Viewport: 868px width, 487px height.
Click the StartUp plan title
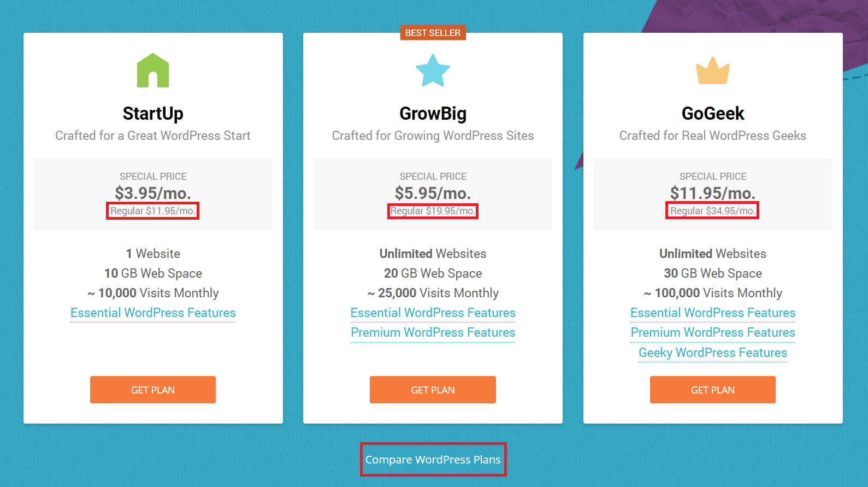click(153, 114)
